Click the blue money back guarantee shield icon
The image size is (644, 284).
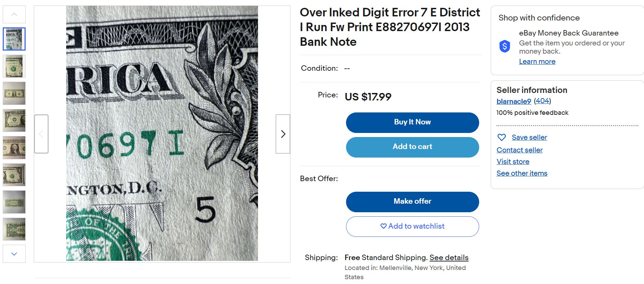pyautogui.click(x=504, y=46)
